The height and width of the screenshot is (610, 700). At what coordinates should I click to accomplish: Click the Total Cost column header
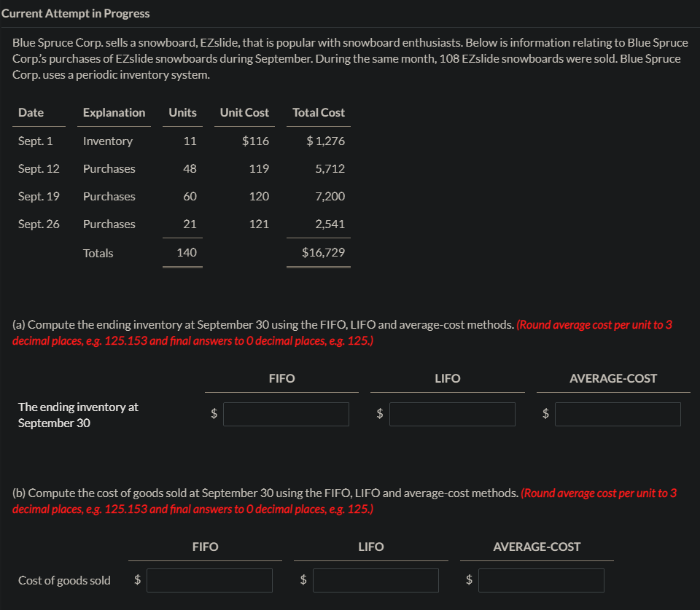click(319, 112)
